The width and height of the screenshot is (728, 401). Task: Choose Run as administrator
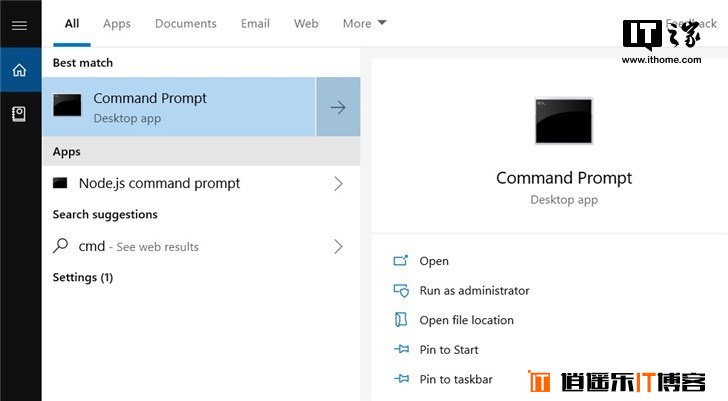[474, 291]
